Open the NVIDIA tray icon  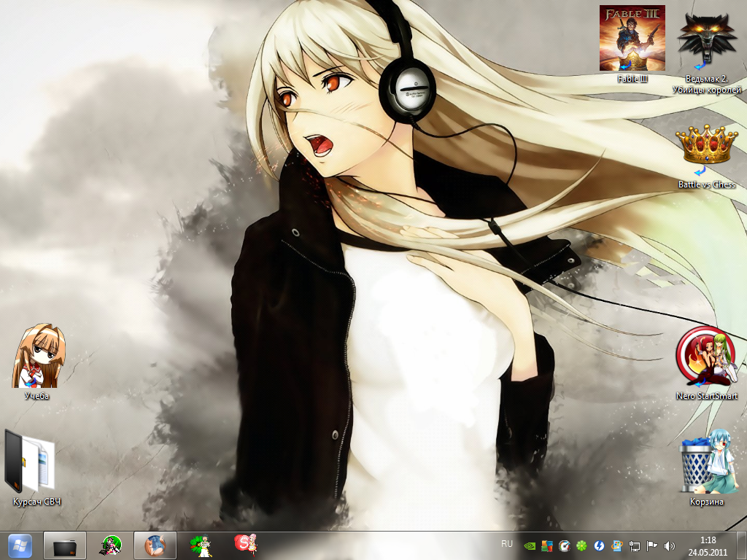[530, 545]
